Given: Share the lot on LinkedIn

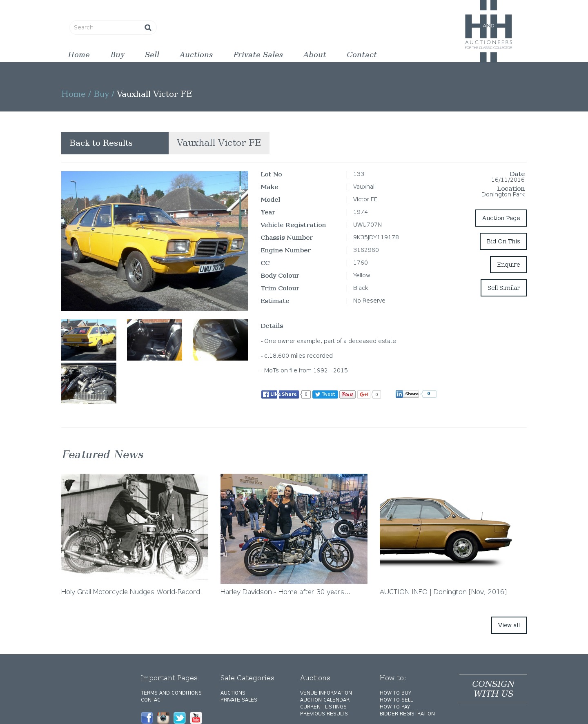Looking at the screenshot, I should 407,394.
